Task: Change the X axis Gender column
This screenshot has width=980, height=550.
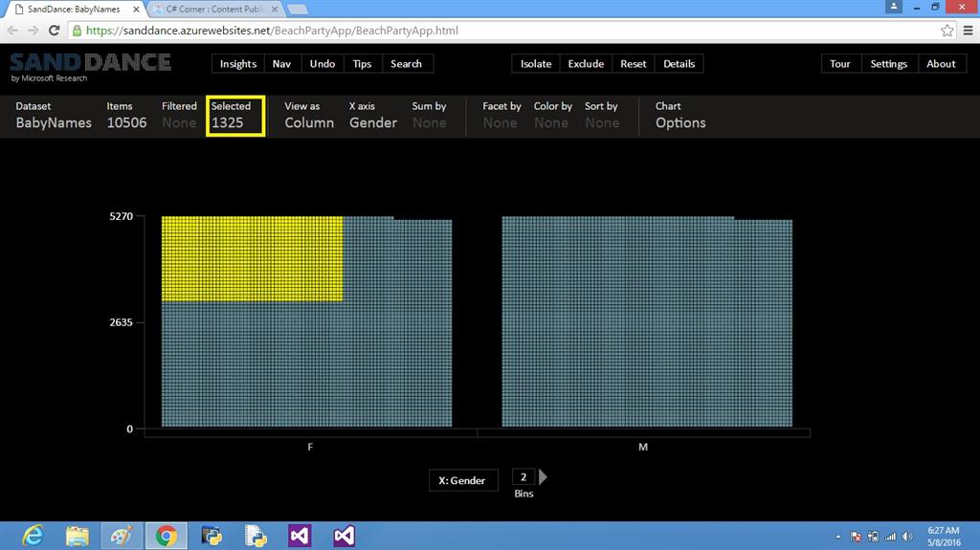Action: point(372,116)
